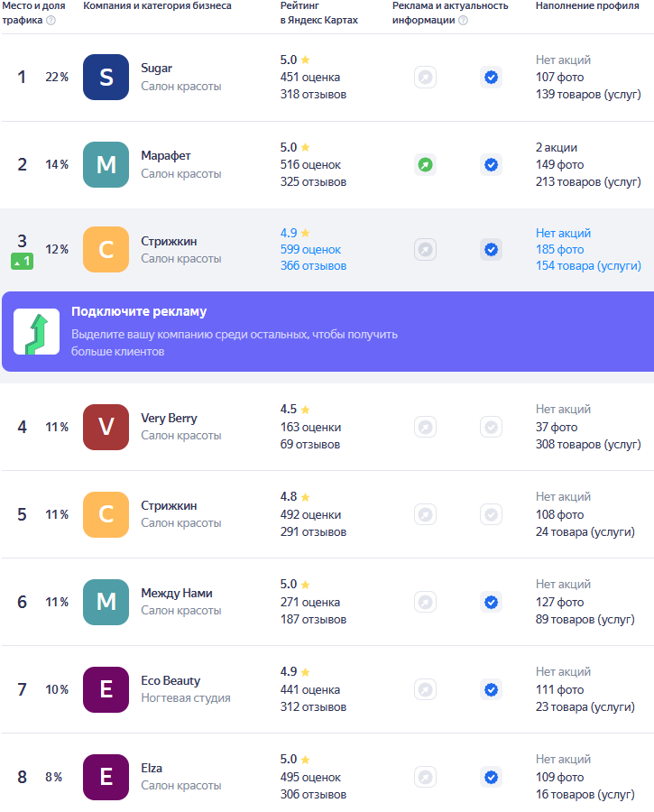Click the 'Подключите рекламу' banner title
The height and width of the screenshot is (812, 654).
139,311
